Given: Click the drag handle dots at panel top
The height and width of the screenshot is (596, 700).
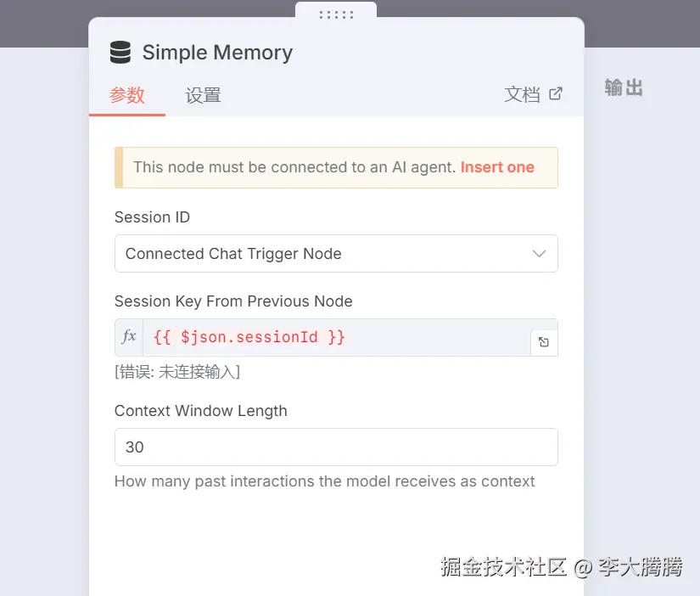Looking at the screenshot, I should [336, 15].
